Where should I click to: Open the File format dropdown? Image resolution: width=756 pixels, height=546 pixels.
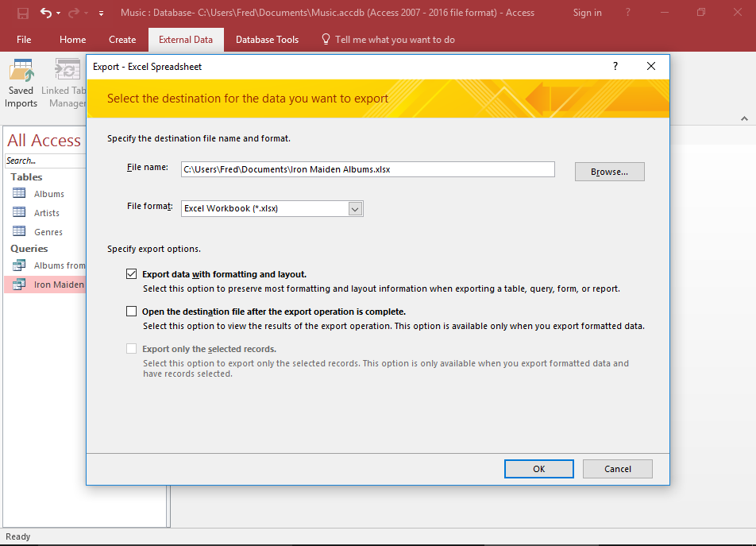click(355, 208)
